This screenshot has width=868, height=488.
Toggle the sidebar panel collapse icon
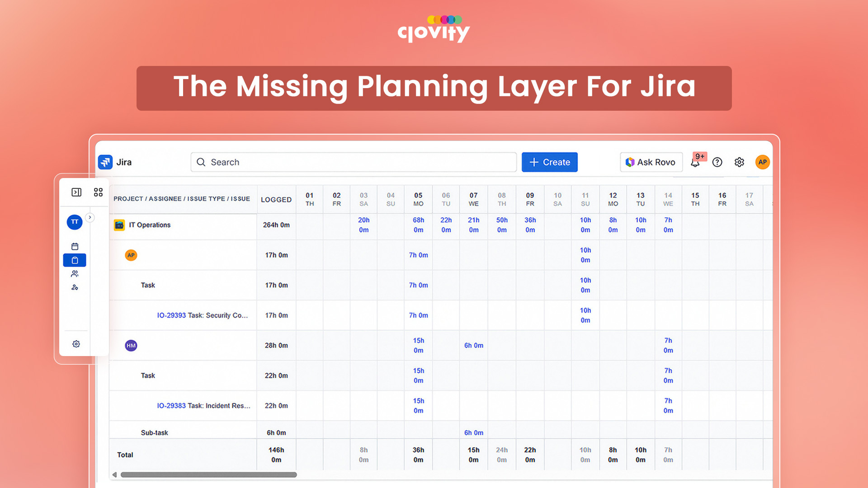76,192
